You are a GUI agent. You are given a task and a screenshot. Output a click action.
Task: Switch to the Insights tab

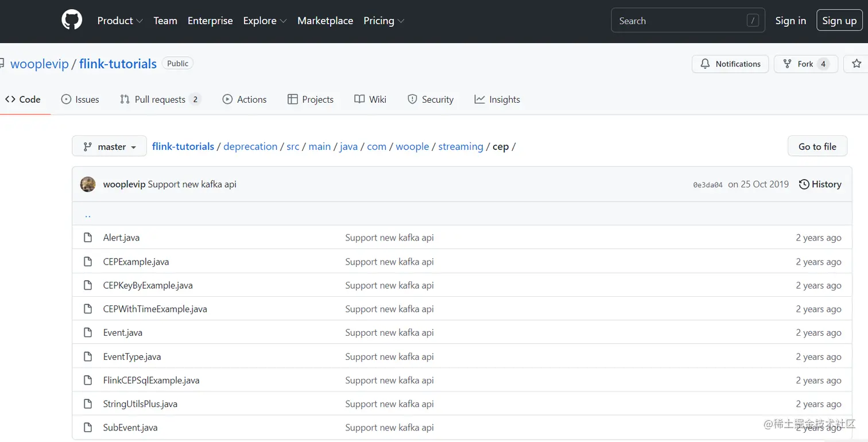(x=497, y=99)
